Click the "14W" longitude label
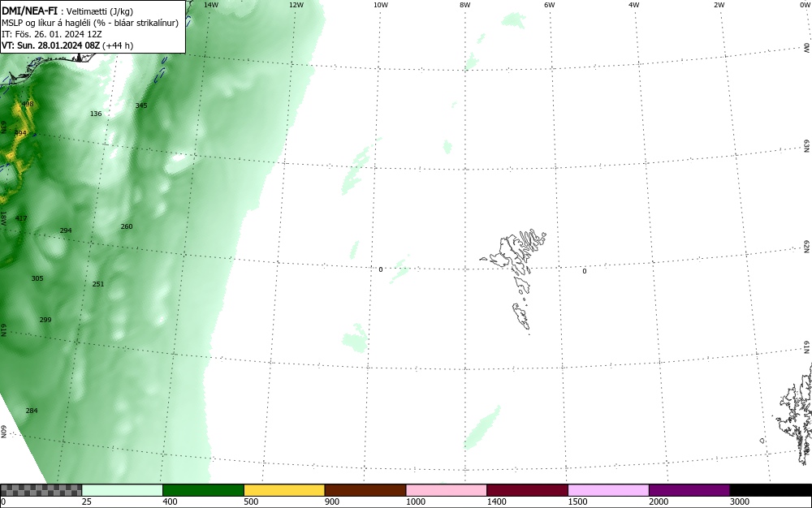Image resolution: width=812 pixels, height=508 pixels. pos(211,5)
